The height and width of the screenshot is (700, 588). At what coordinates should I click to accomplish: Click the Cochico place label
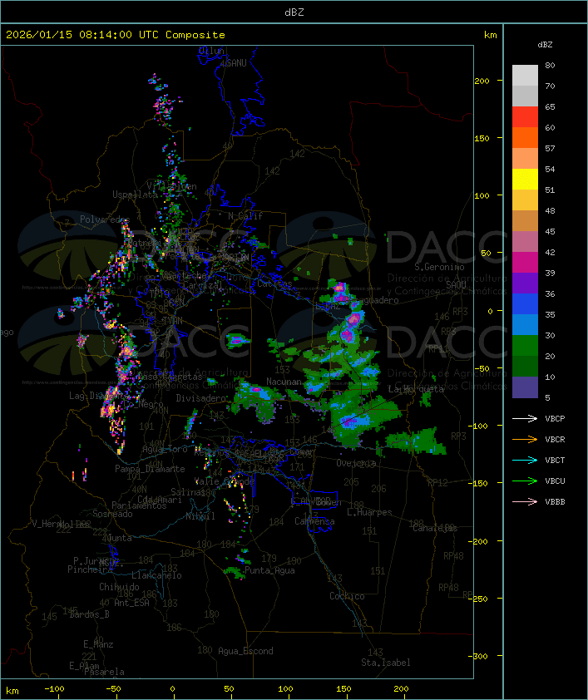point(347,596)
